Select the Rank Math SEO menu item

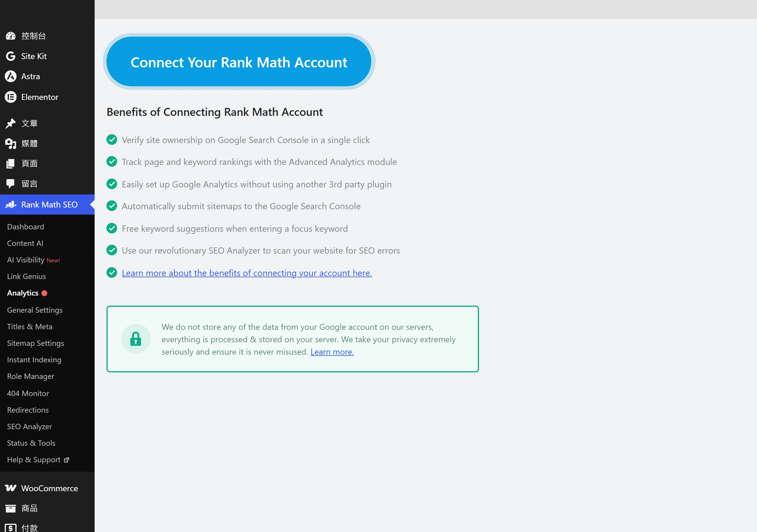[47, 205]
